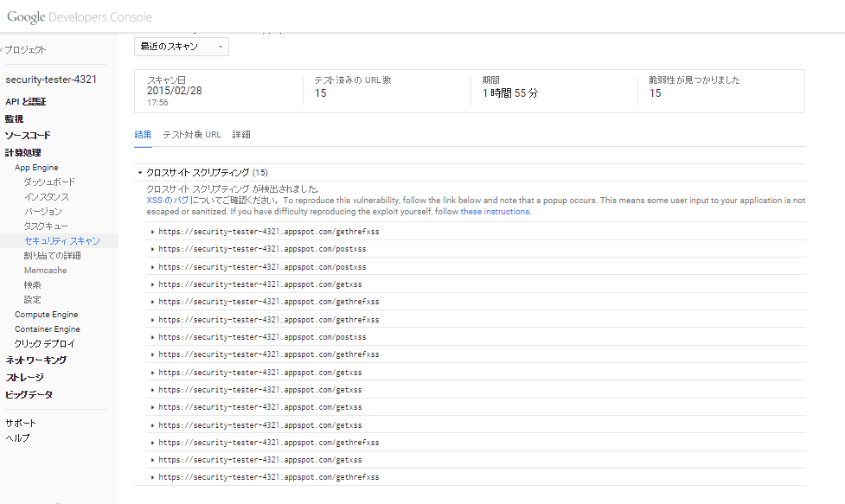Viewport: 845px width, 504px height.
Task: Open the ダッシュボード page
Action: tap(49, 182)
